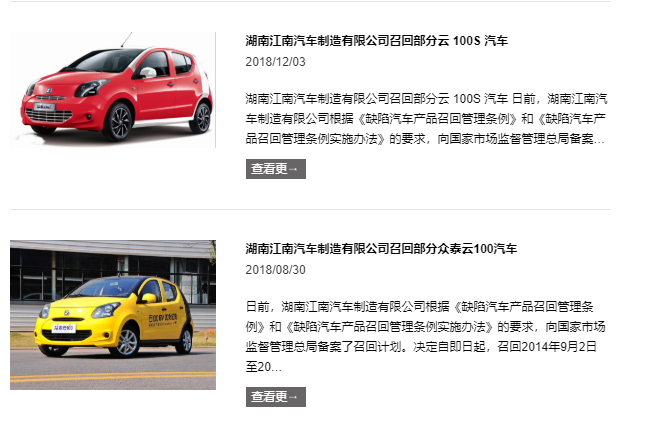Viewport: 648px width, 427px height.
Task: Click the second article excerpt starting 日前
Action: (426, 336)
